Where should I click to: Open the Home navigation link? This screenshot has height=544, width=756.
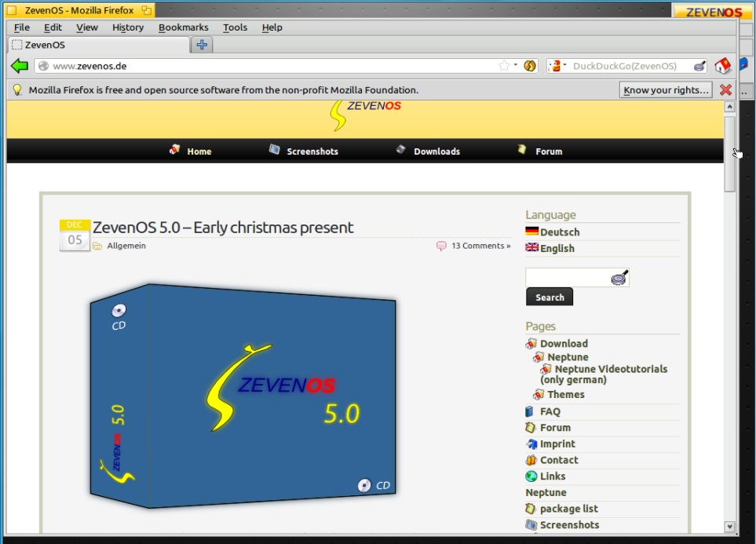(x=199, y=152)
